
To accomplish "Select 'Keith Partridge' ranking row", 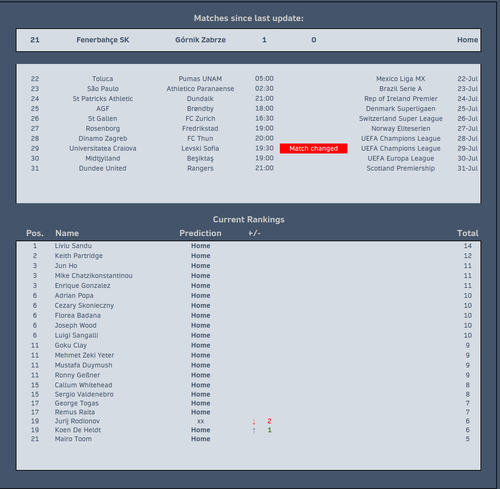I will click(248, 256).
